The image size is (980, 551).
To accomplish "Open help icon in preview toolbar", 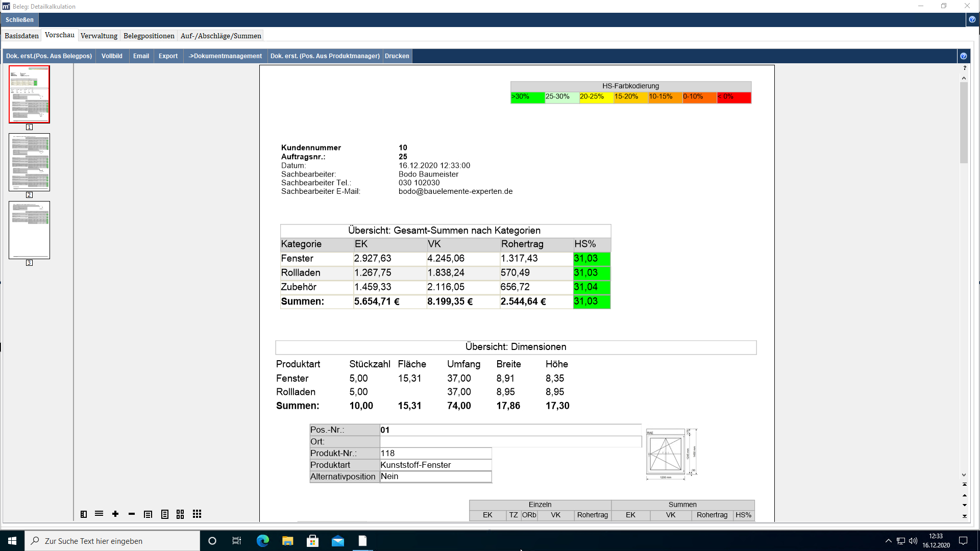I will (x=963, y=56).
